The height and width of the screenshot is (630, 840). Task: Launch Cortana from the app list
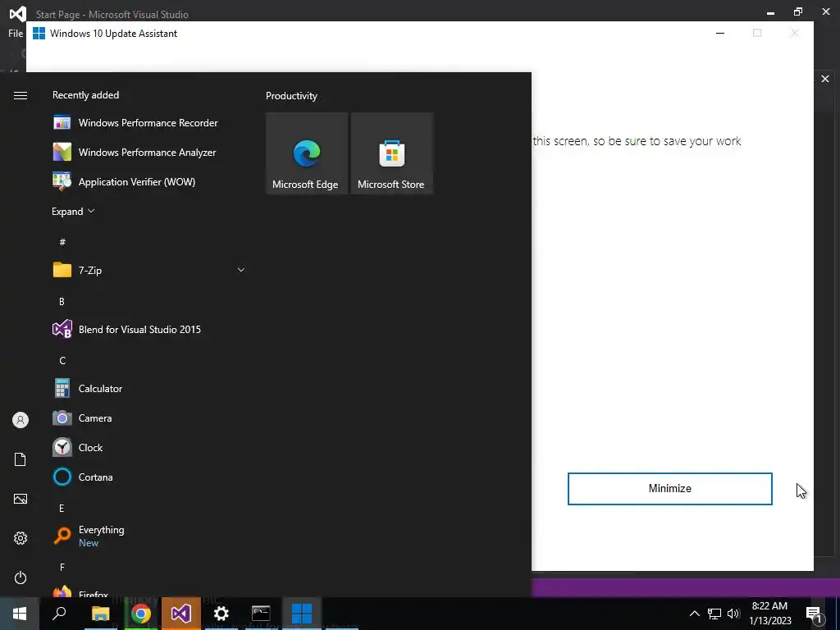148,477
